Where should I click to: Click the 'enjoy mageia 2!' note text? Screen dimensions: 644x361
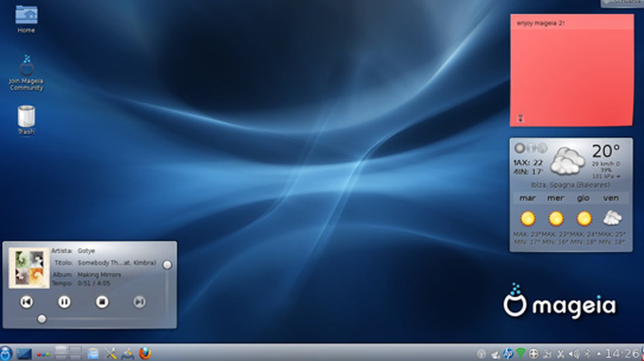(x=540, y=23)
